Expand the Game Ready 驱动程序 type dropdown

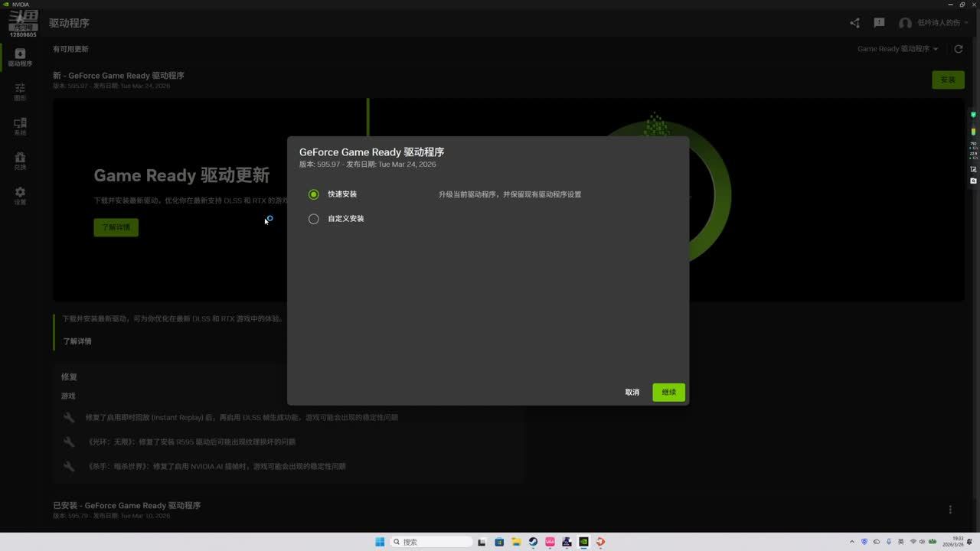[897, 49]
